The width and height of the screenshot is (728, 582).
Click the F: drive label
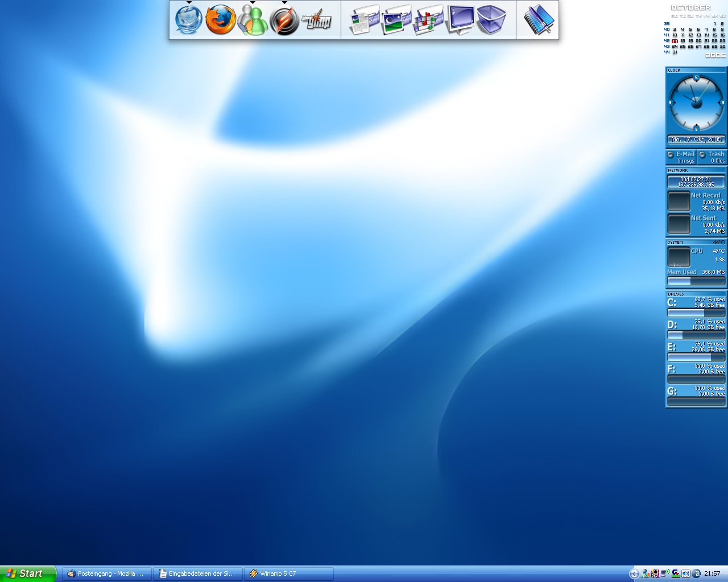click(x=672, y=369)
